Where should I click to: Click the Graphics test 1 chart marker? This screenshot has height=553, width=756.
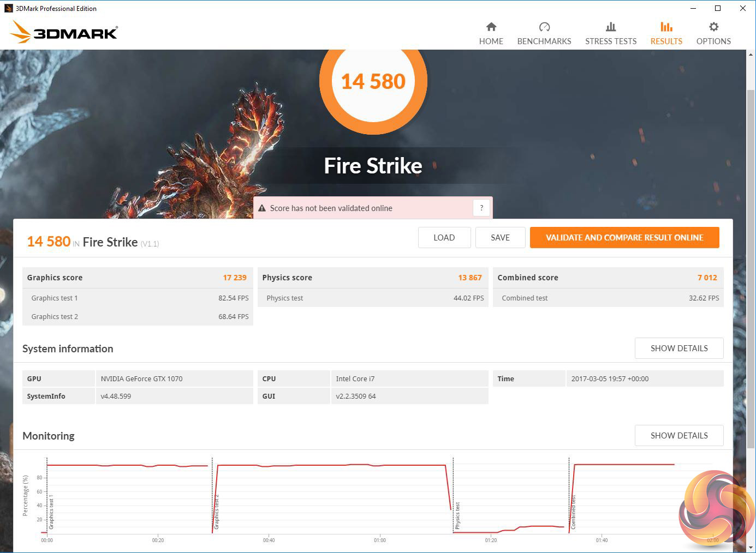pos(51,513)
